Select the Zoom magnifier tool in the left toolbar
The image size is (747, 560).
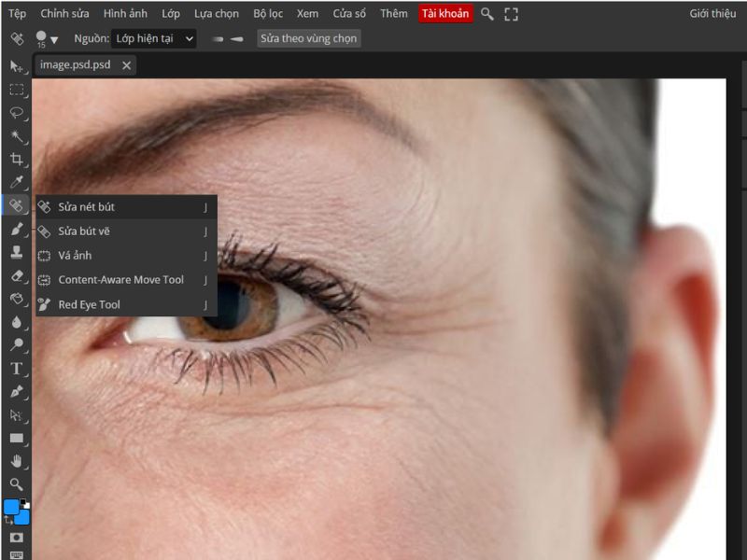tap(16, 484)
